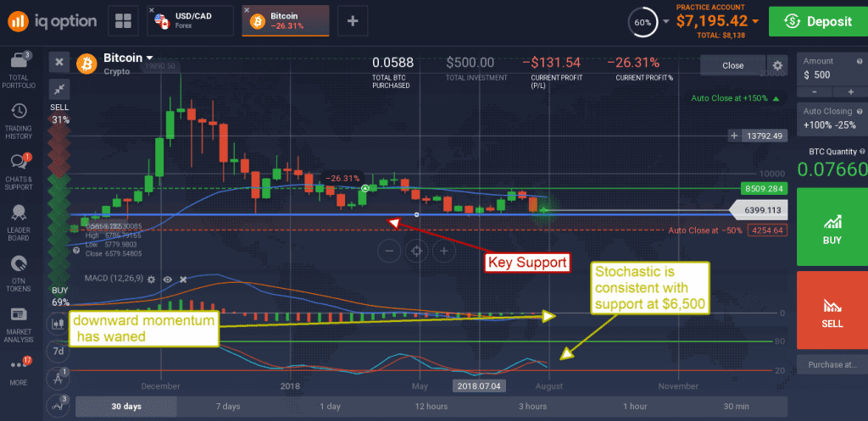
Task: Select the 12 hours time range
Action: [x=431, y=407]
